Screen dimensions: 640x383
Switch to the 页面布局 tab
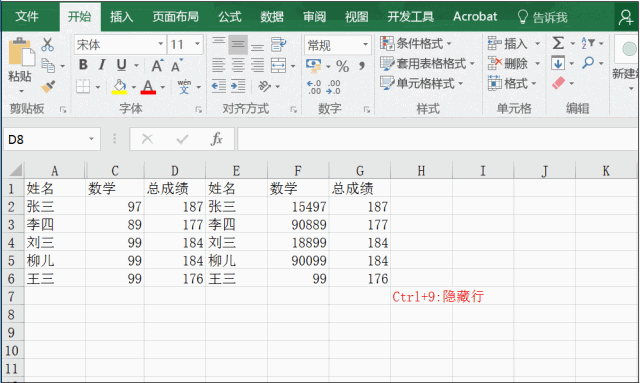click(x=176, y=17)
